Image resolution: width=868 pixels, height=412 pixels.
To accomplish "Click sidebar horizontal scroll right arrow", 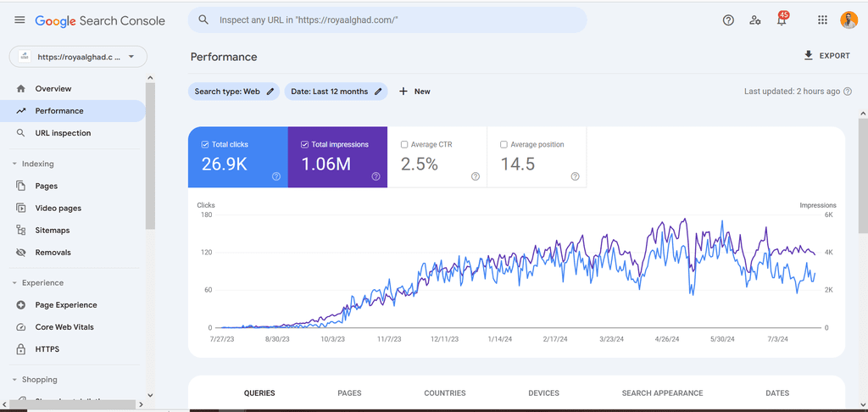I will [140, 405].
